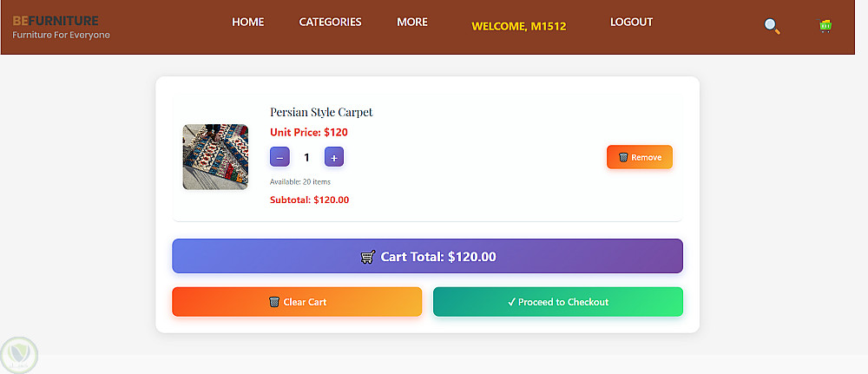Image resolution: width=868 pixels, height=374 pixels.
Task: Log out via the LOGOUT link
Action: (x=631, y=22)
